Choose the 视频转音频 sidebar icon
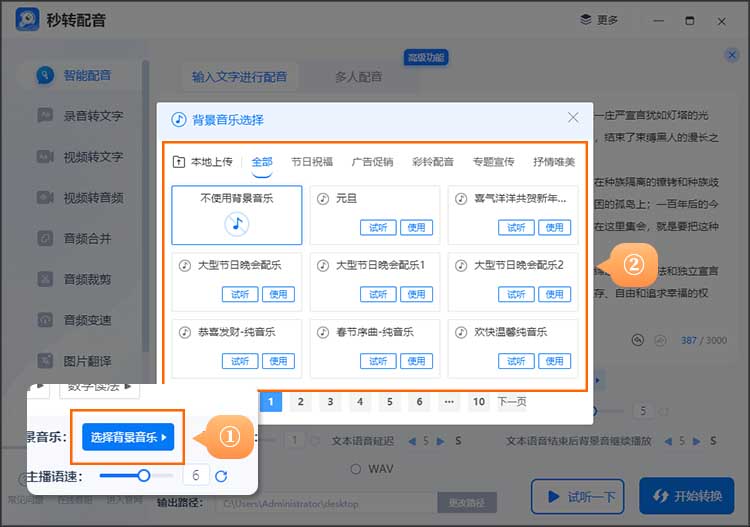 [45, 198]
